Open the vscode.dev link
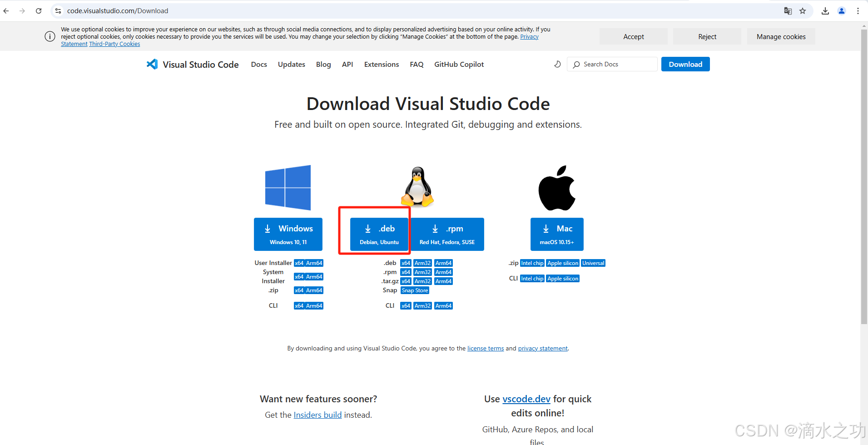Viewport: 868px width, 445px height. 526,399
